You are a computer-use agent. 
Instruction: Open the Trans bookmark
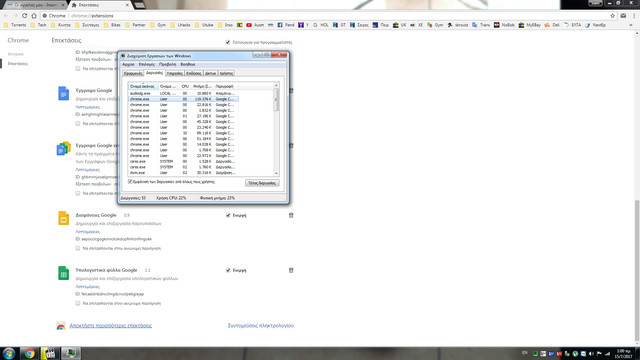481,25
